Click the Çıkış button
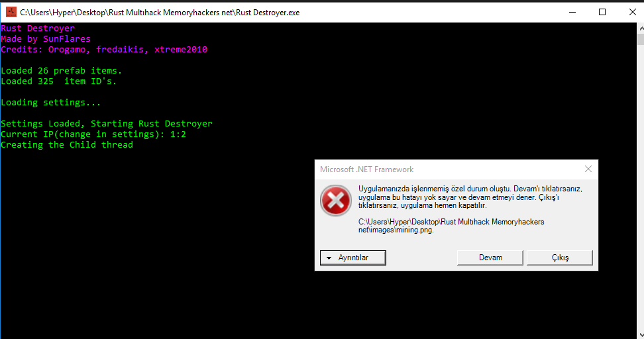The width and height of the screenshot is (644, 339). (x=560, y=258)
